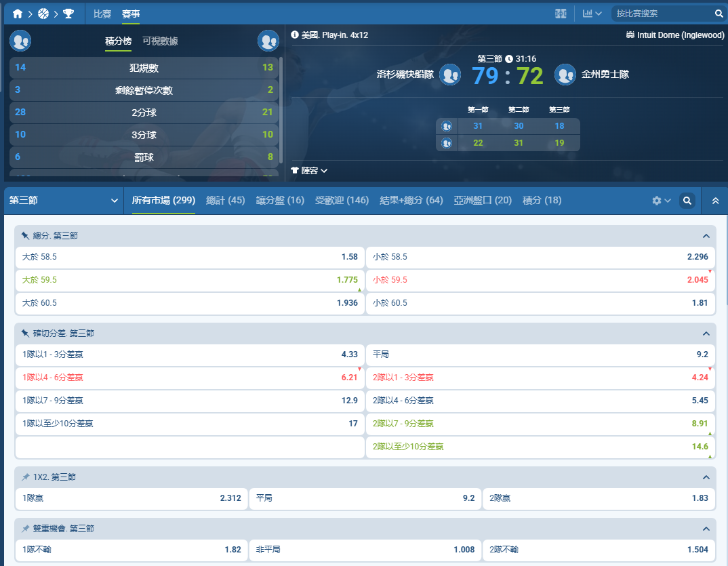
Task: Expand the 陣容 lineup section
Action: click(x=309, y=171)
